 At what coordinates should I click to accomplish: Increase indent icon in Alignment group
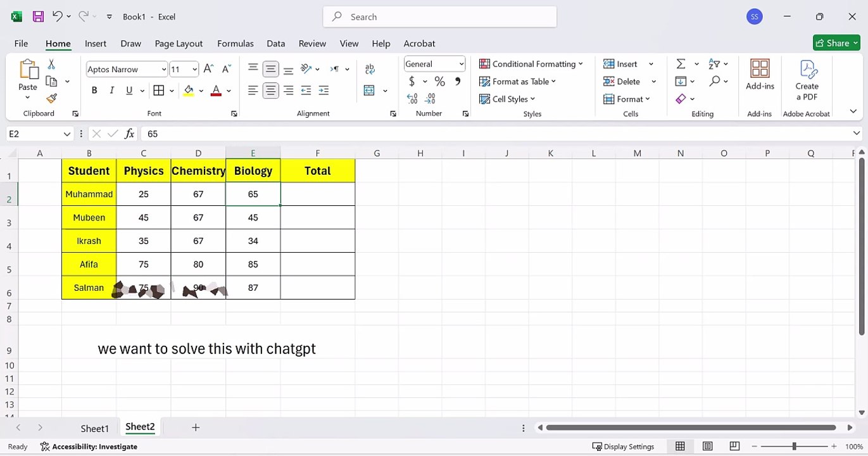324,91
